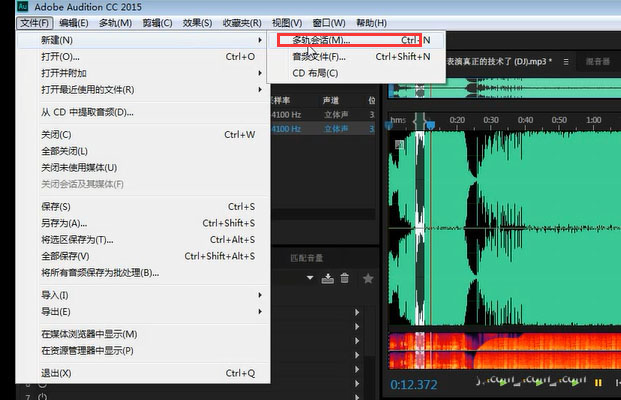
Task: Click the blue playhead marker on the ruler
Action: pyautogui.click(x=431, y=126)
